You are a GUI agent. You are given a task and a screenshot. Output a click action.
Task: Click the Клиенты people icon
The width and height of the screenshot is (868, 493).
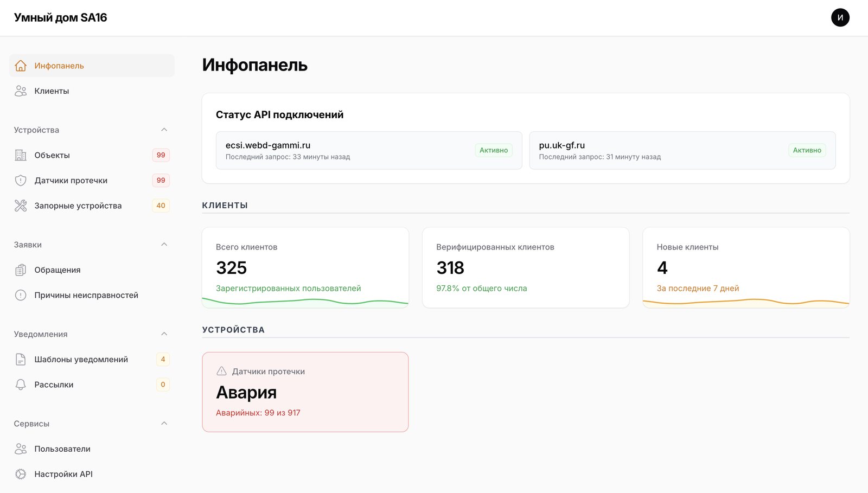pos(21,91)
